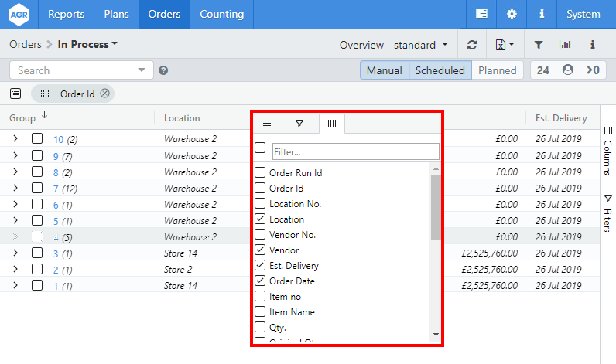Viewport: 616px width, 364px height.
Task: Remove the Order Id grouping chip
Action: (x=105, y=94)
